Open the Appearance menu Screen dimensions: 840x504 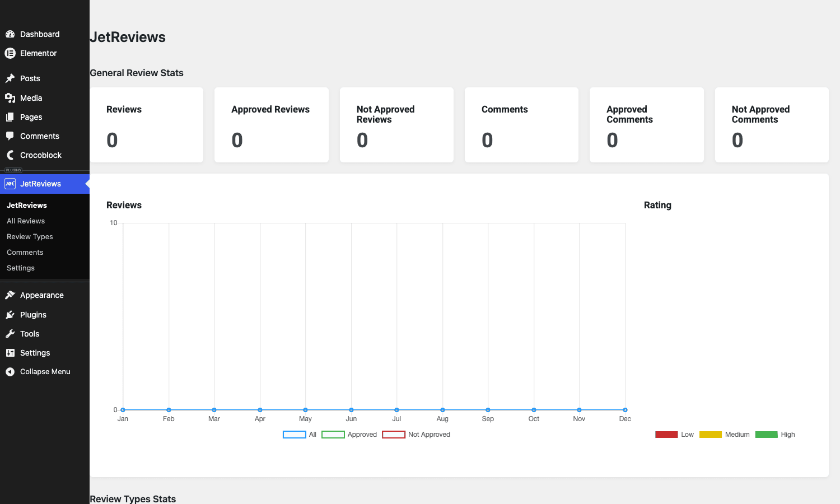(x=45, y=295)
